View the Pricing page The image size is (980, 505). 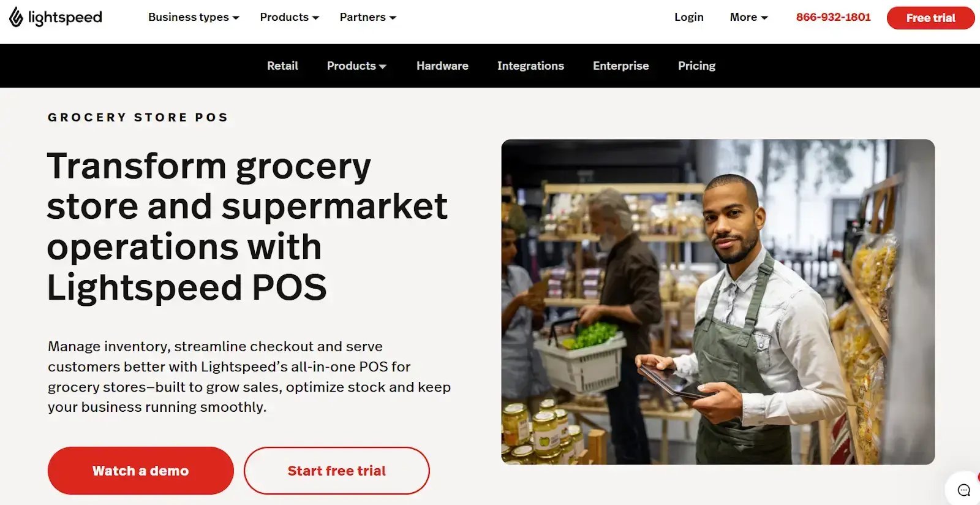[x=696, y=66]
